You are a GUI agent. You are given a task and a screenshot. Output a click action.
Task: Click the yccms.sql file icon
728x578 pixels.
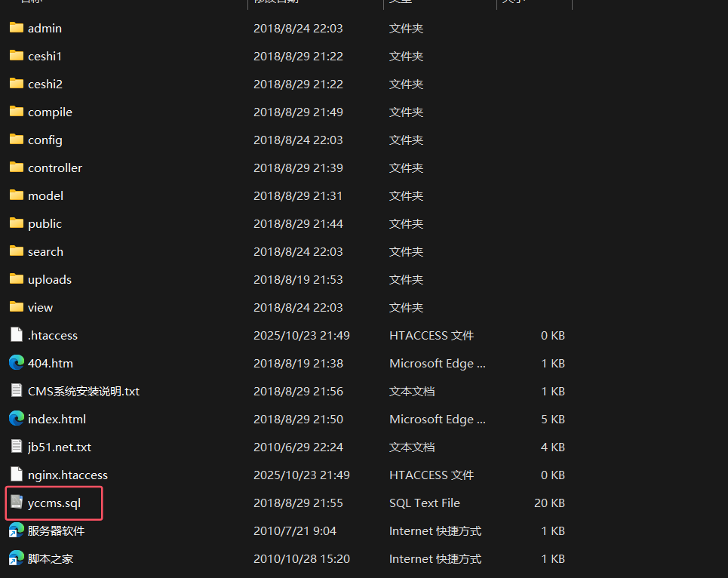pyautogui.click(x=17, y=503)
